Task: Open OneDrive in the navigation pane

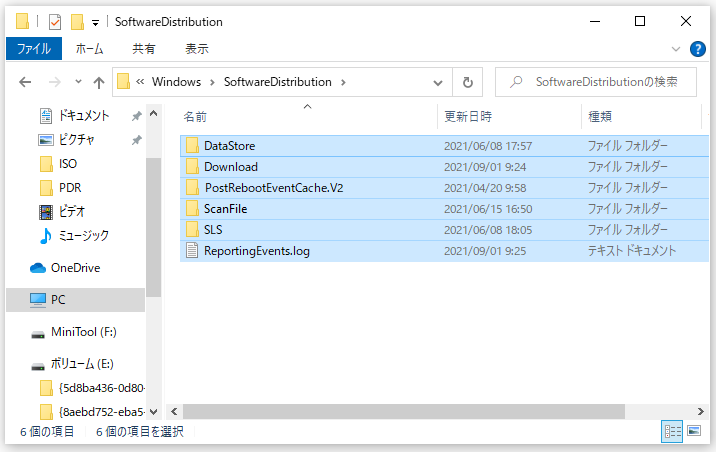Action: (75, 268)
